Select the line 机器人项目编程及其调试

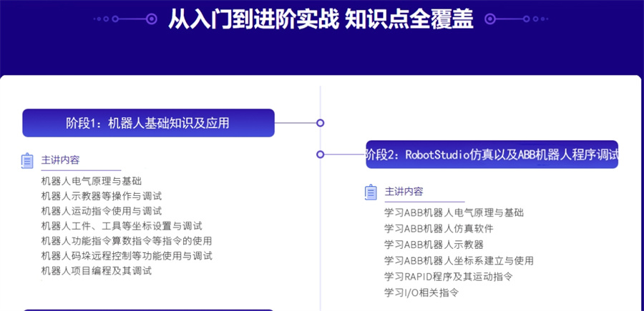coord(97,271)
